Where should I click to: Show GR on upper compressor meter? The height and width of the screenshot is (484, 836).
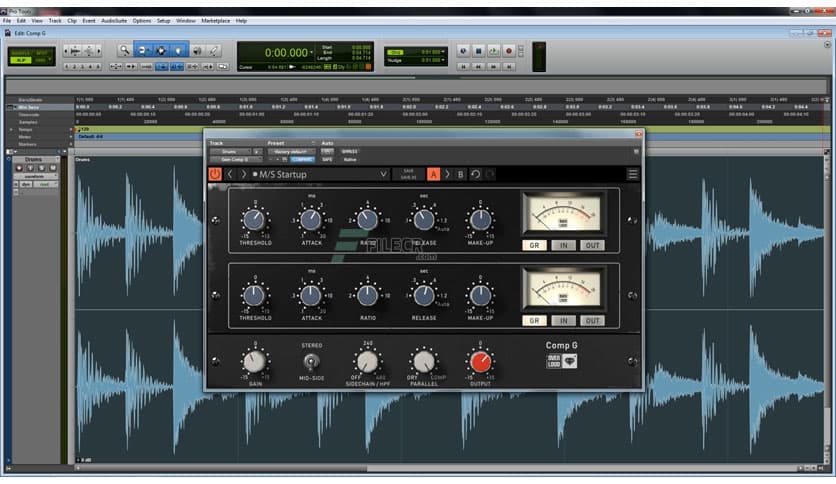point(534,245)
